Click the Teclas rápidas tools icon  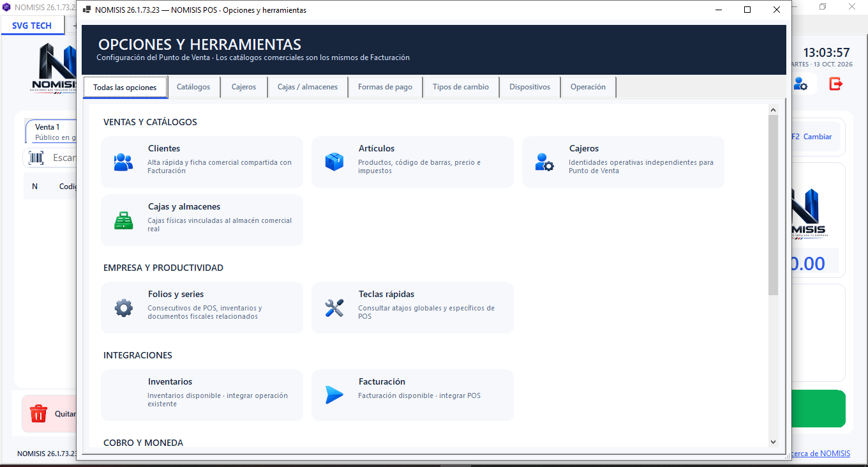coord(334,308)
